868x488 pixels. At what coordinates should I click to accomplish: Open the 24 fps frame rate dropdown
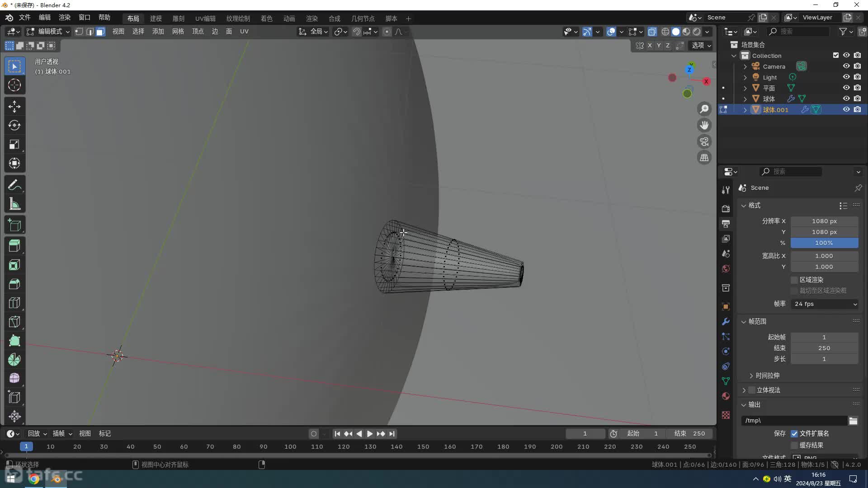coord(825,304)
